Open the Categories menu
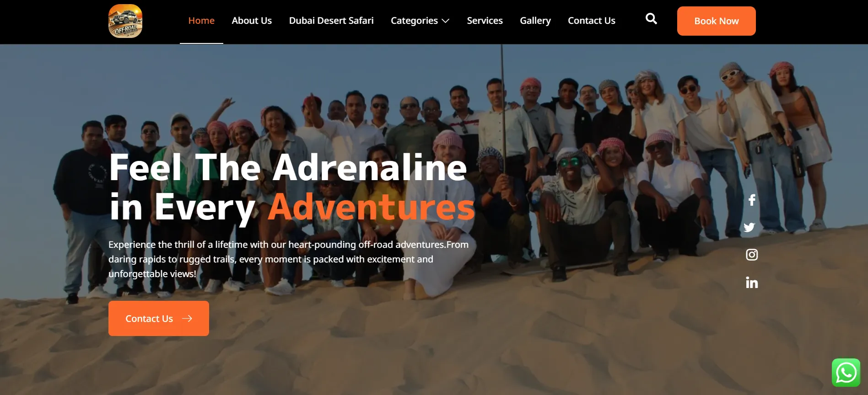 (420, 21)
